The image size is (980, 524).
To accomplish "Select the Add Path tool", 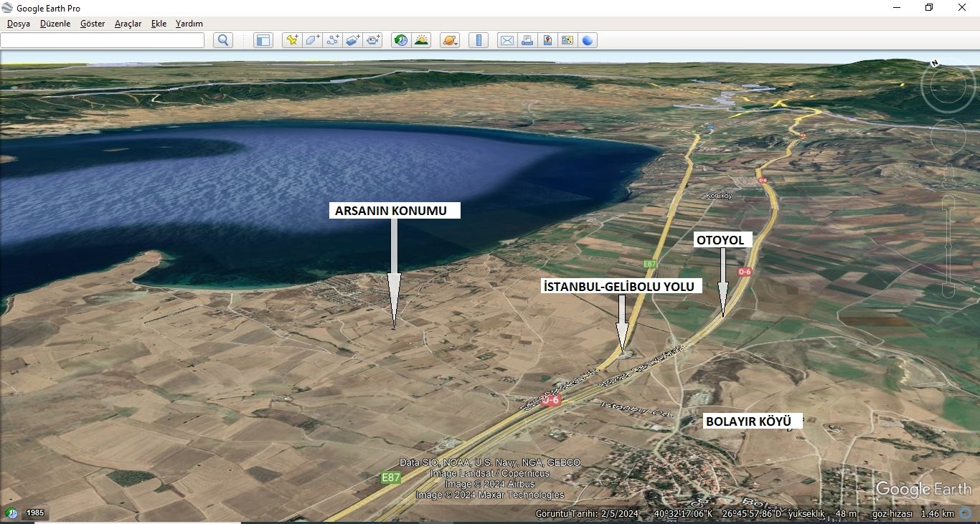I will click(x=333, y=40).
